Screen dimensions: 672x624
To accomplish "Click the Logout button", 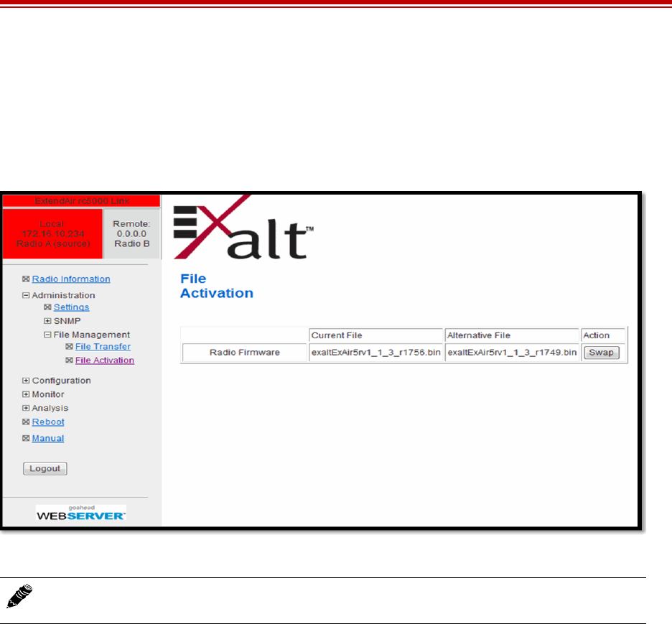I will point(45,469).
